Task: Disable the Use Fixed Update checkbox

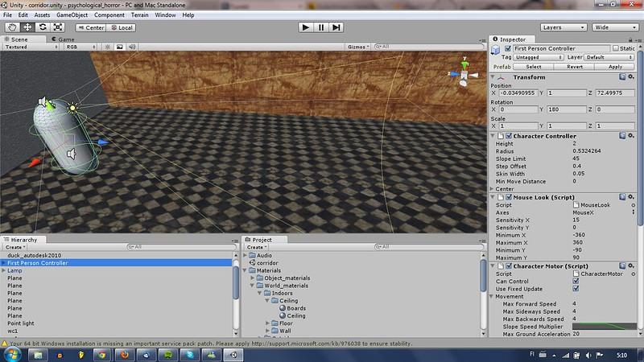Action: 575,289
